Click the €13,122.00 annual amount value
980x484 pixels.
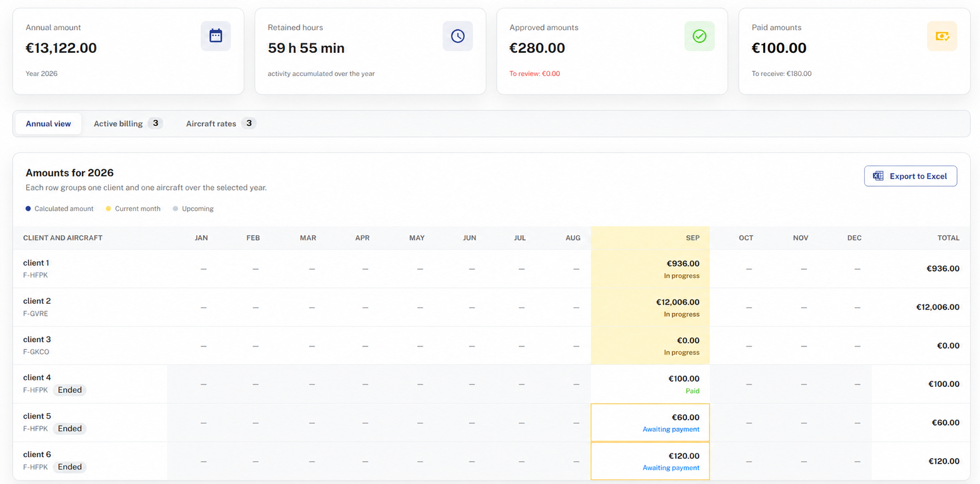coord(61,48)
